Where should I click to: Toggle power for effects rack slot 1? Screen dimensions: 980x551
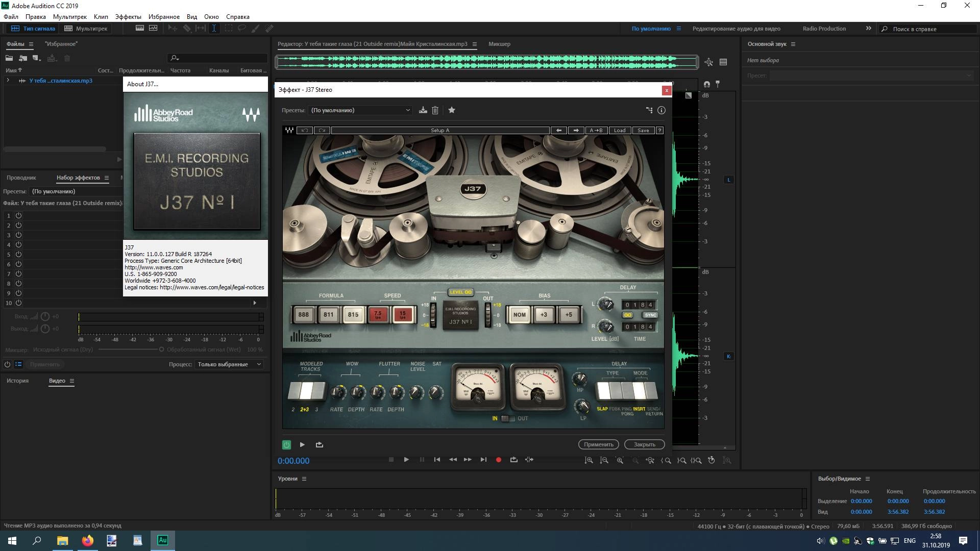click(x=18, y=216)
